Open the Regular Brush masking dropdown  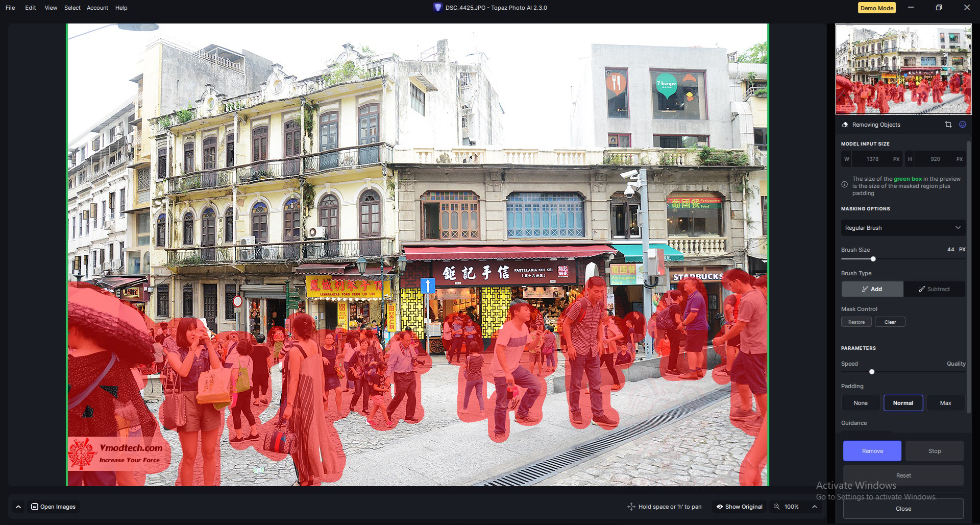pos(903,228)
